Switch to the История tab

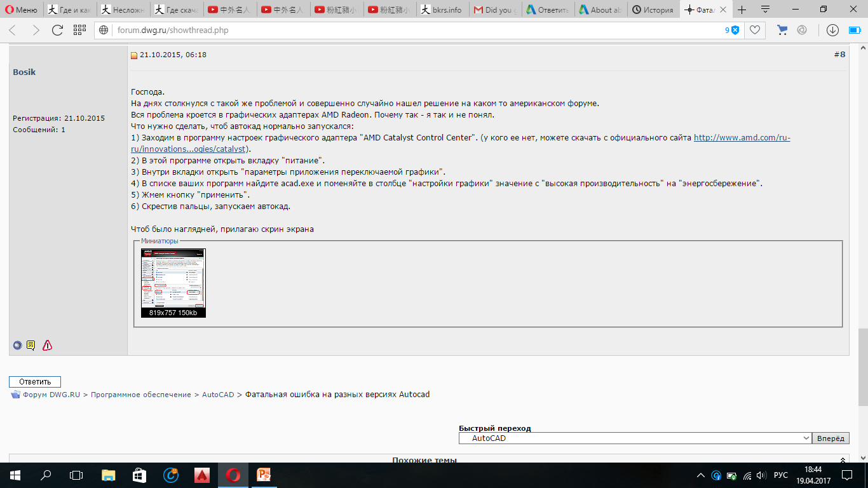click(x=654, y=10)
